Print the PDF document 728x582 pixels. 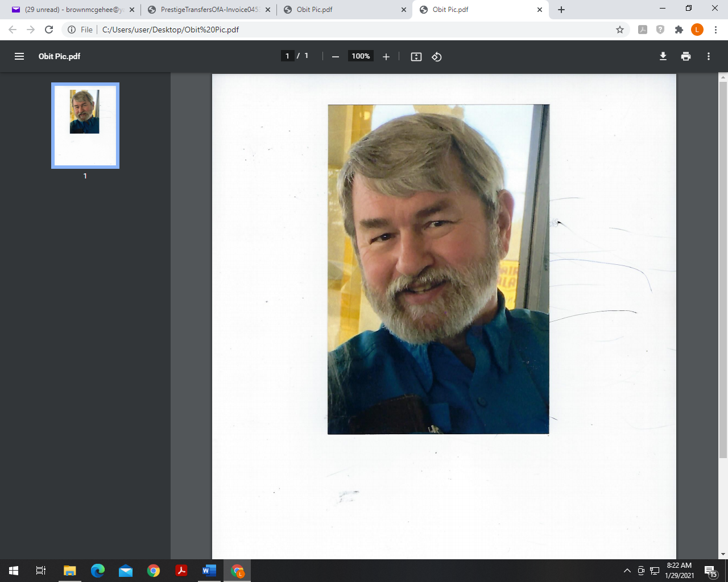pyautogui.click(x=686, y=56)
